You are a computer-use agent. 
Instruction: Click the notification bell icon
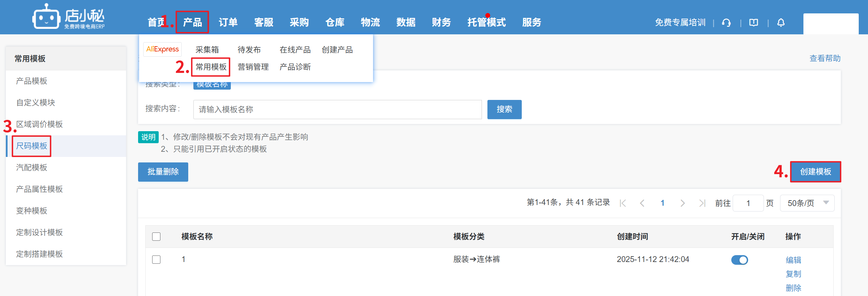coord(781,23)
